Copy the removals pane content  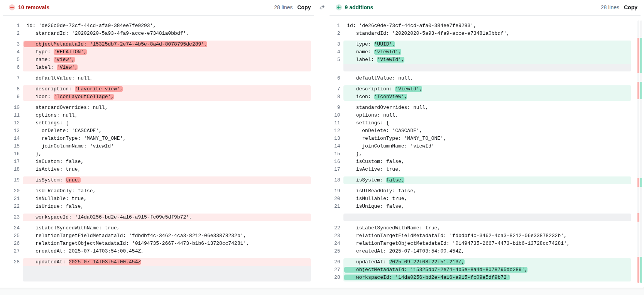304,7
